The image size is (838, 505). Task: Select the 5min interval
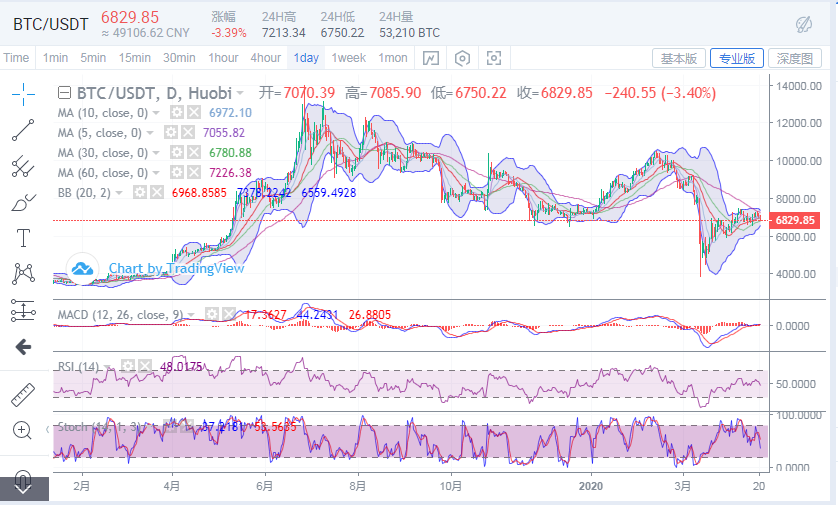(93, 58)
